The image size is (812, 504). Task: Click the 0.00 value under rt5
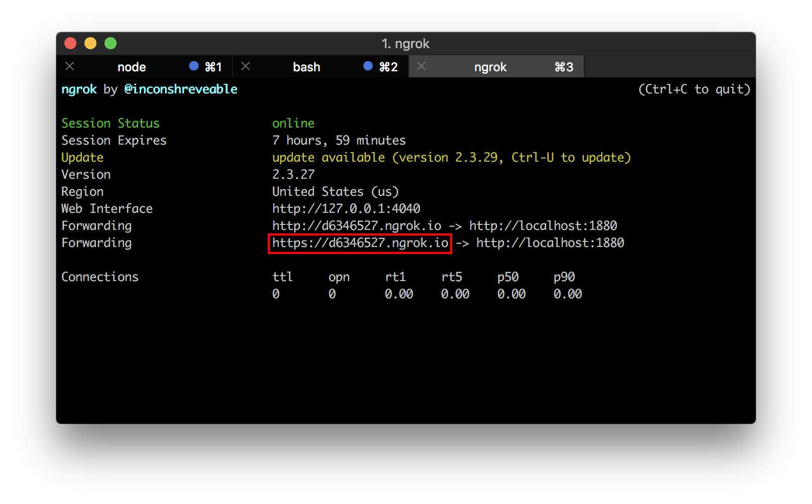455,294
